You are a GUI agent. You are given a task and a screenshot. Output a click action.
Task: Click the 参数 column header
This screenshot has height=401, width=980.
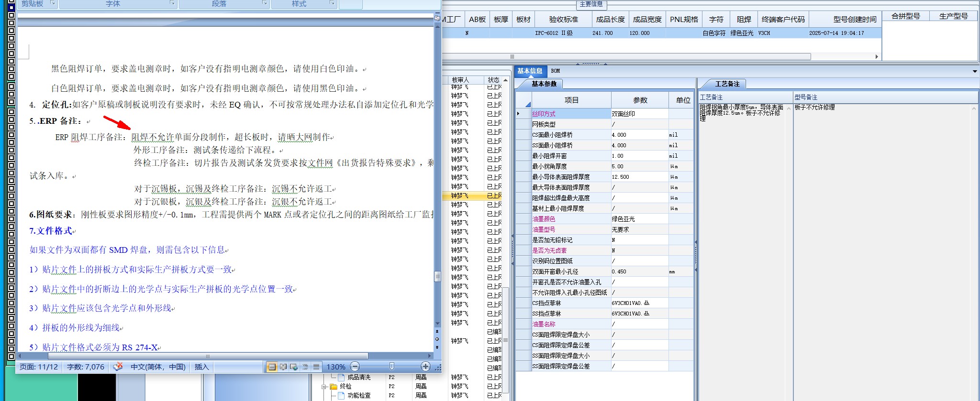(x=640, y=100)
